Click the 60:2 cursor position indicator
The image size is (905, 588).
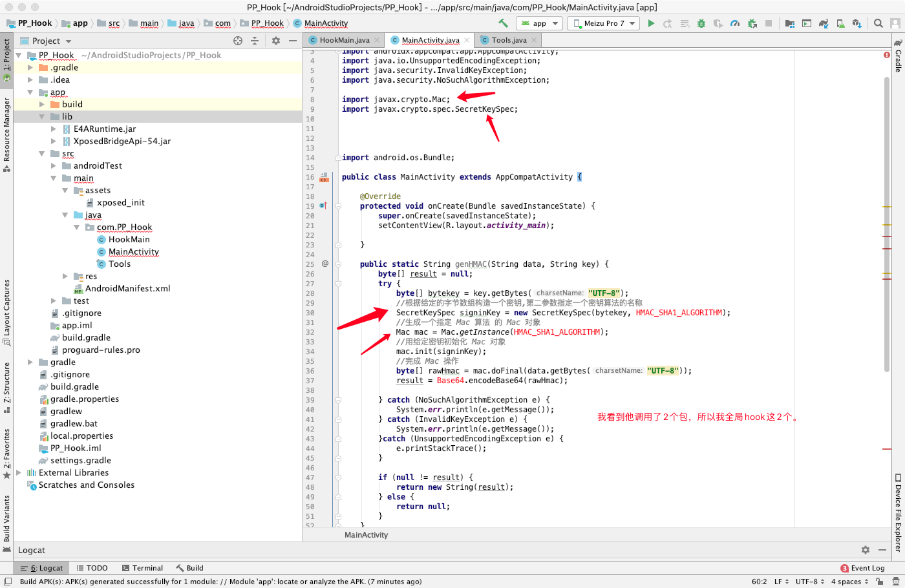pos(759,582)
